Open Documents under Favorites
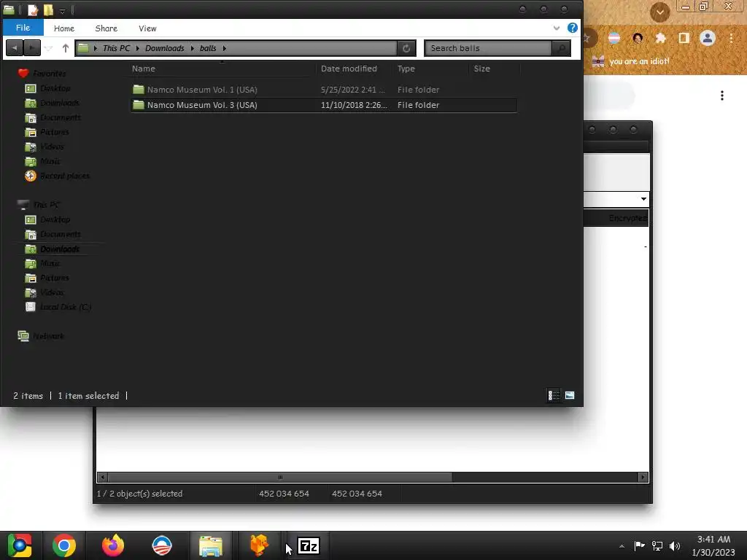Screen dimensions: 747x560 click(x=53, y=117)
